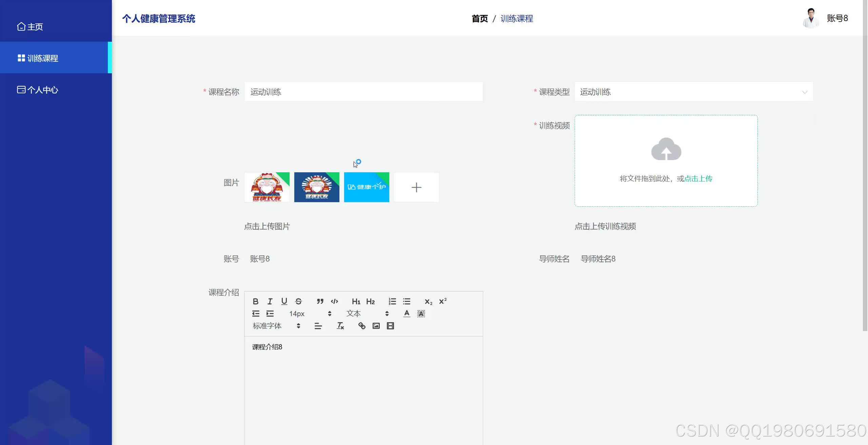Apply Heading 1 style in the editor
The height and width of the screenshot is (445, 868).
356,301
